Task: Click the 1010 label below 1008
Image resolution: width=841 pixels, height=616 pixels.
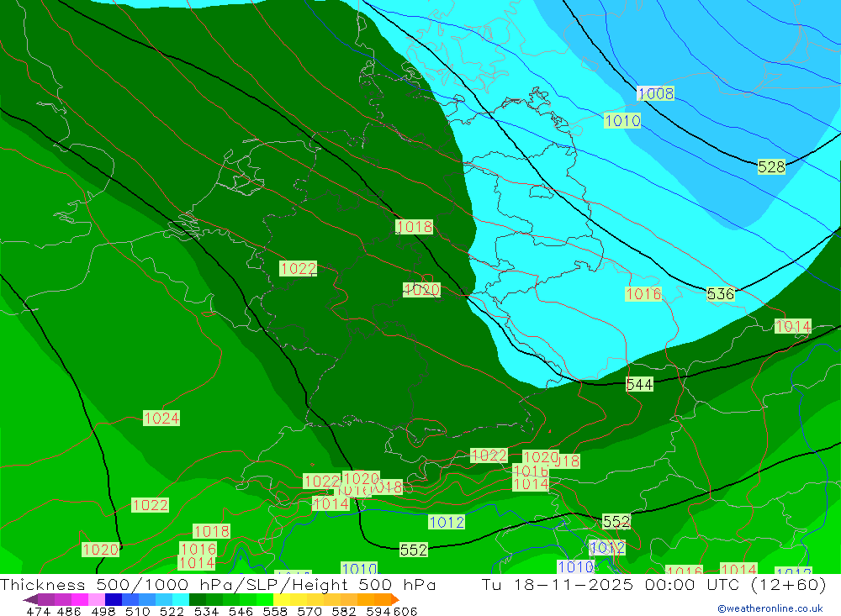Action: [622, 120]
